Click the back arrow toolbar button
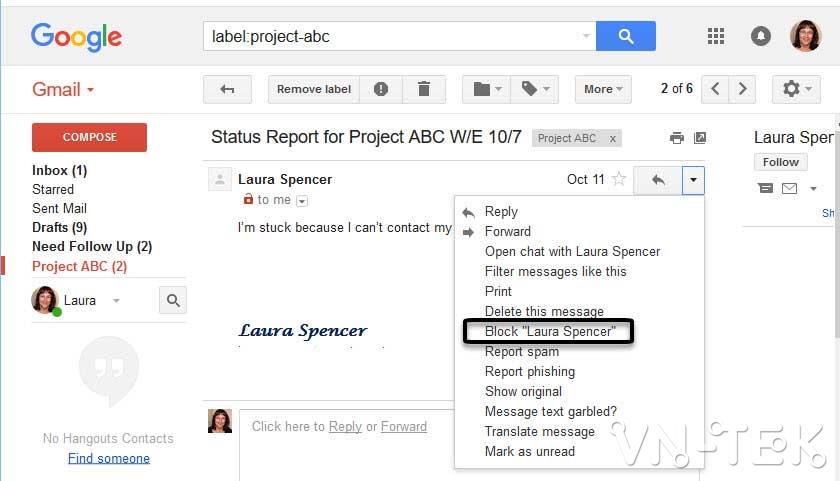Viewport: 840px width, 481px height. coord(227,89)
